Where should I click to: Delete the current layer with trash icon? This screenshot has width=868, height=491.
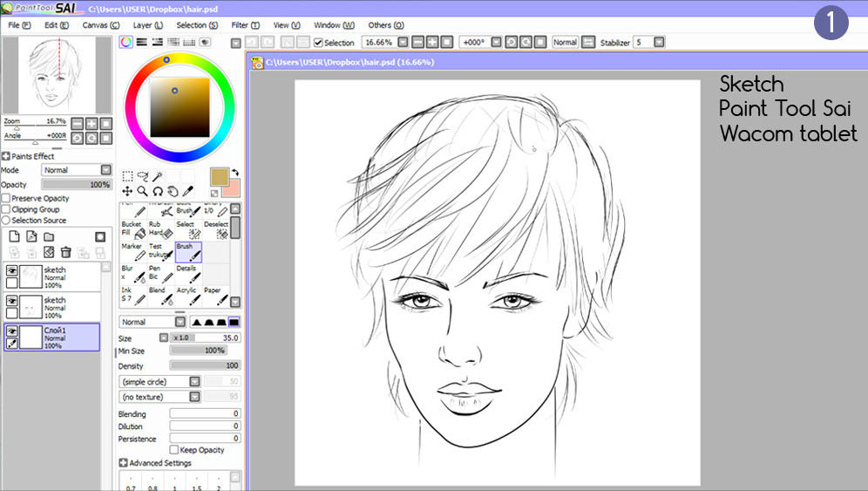point(66,253)
